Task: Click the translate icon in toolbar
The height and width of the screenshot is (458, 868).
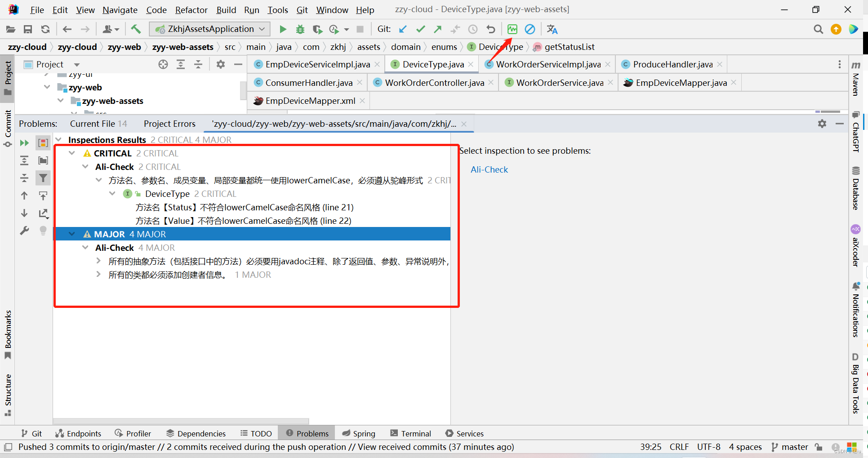Action: coord(552,29)
